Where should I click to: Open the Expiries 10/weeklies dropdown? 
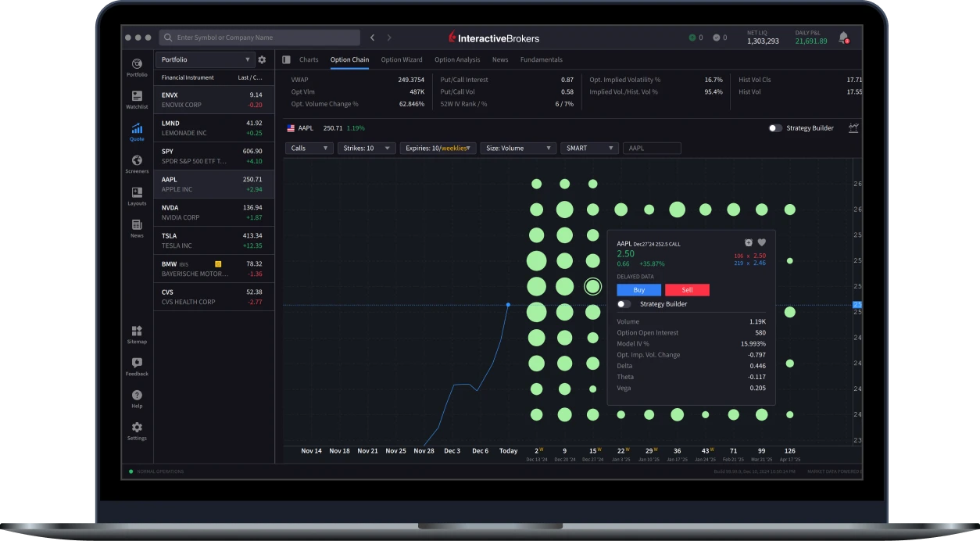pyautogui.click(x=438, y=148)
